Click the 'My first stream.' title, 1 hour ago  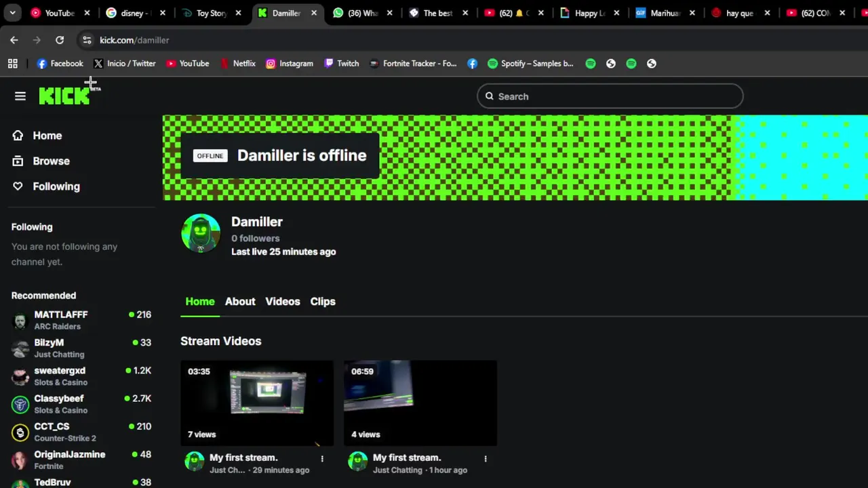407,457
